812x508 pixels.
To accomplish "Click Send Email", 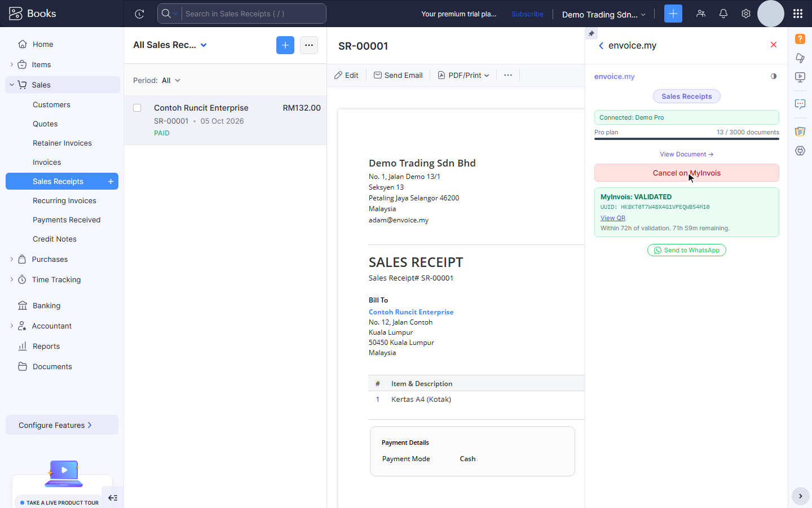I will [398, 75].
